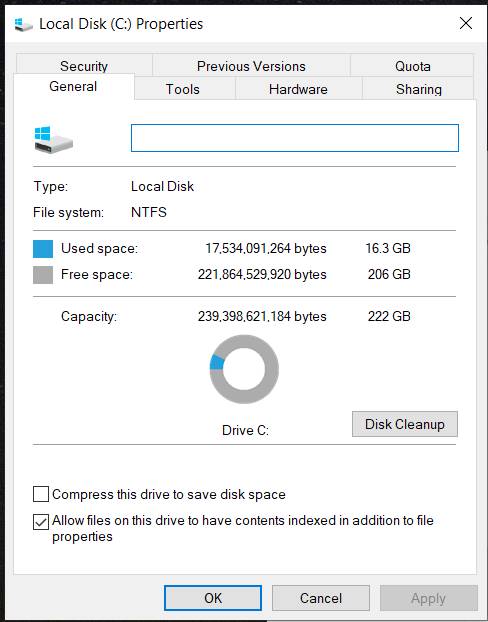Open the Previous Versions tab
Screen dimensions: 488x622
pyautogui.click(x=251, y=66)
